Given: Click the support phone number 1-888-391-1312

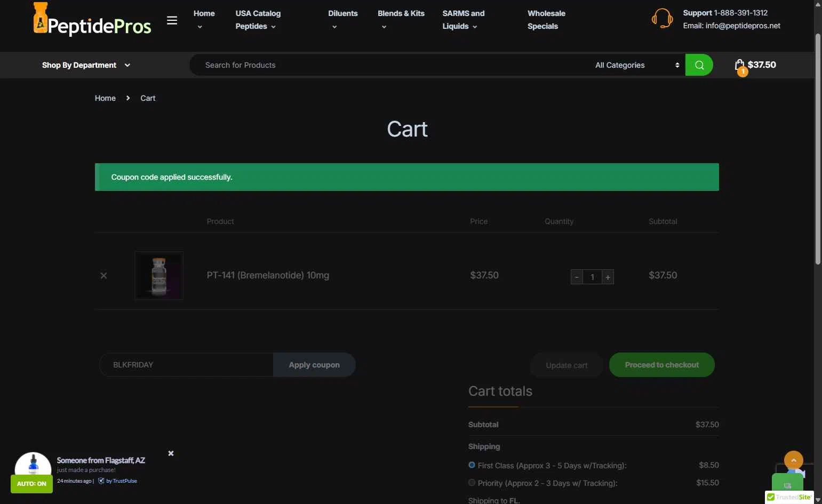Looking at the screenshot, I should (x=740, y=13).
